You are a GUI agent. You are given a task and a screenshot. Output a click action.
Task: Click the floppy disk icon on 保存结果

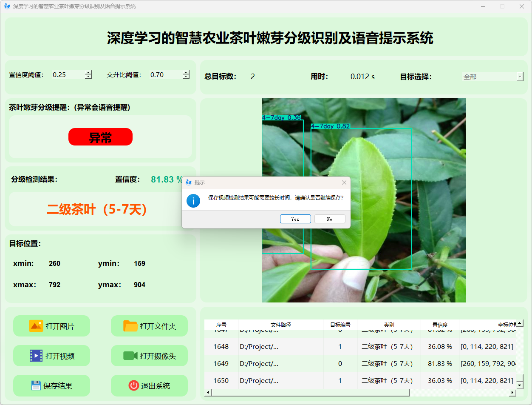(36, 385)
